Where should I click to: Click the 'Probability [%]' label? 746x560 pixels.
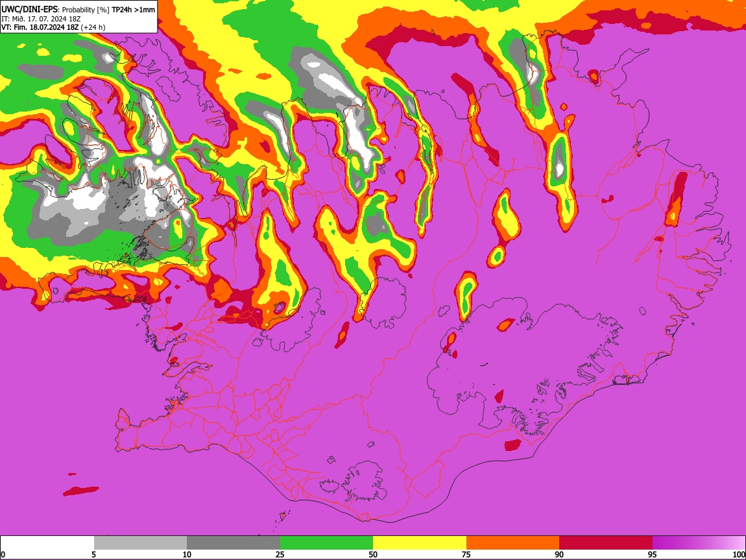pyautogui.click(x=86, y=10)
